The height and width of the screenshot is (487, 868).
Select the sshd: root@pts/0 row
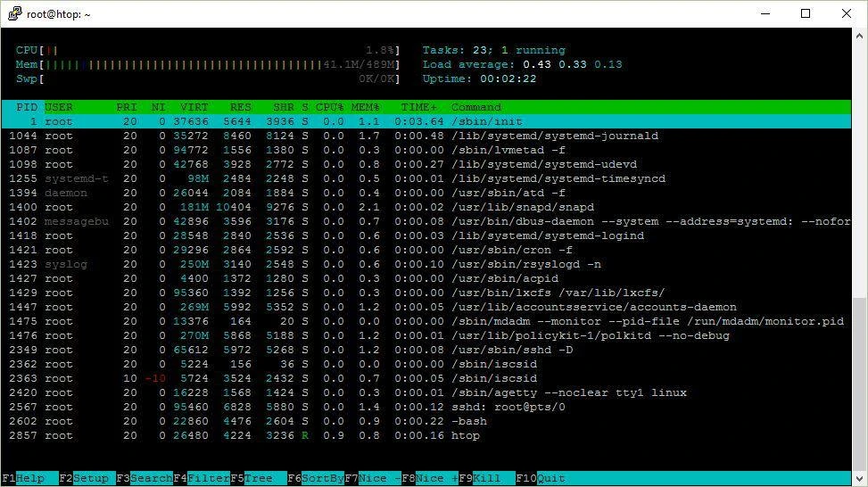426,408
